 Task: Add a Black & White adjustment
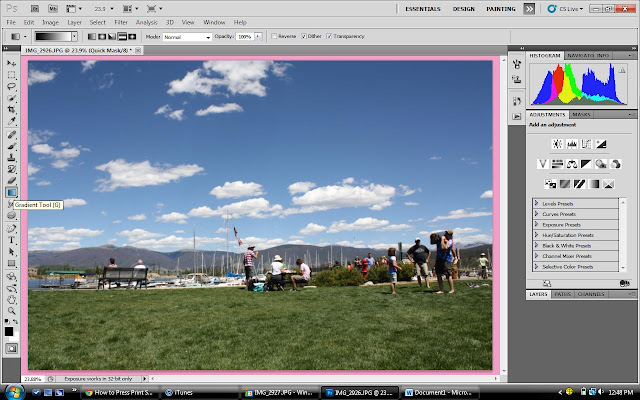[x=586, y=164]
